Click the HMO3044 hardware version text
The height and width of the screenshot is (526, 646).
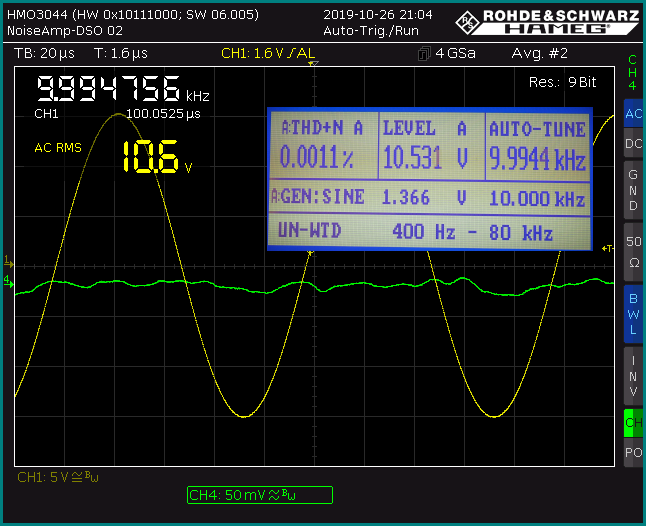133,15
